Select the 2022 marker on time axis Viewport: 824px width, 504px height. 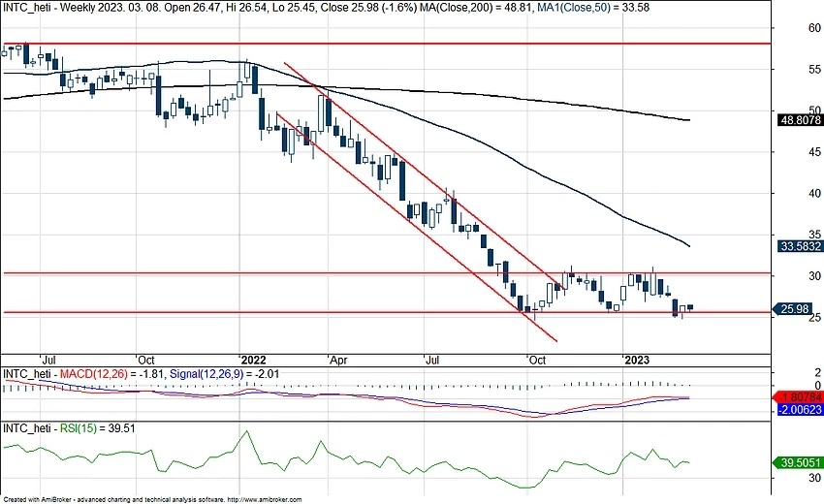pyautogui.click(x=255, y=359)
